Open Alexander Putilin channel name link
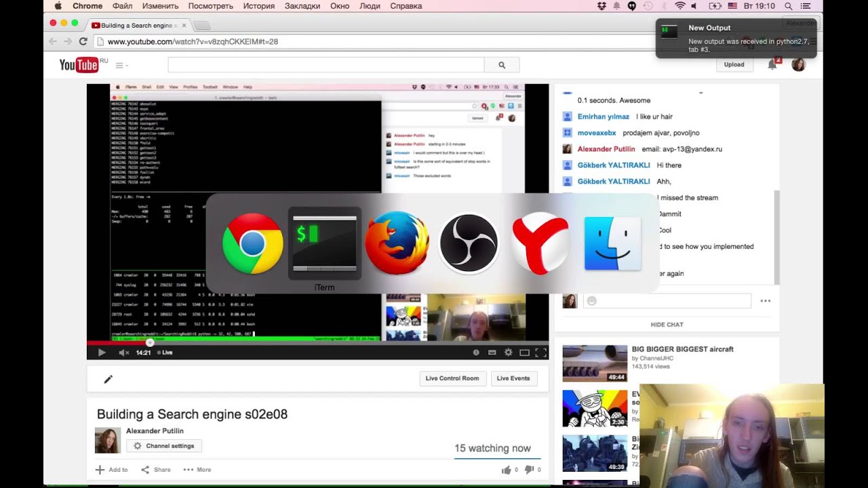 coord(155,431)
